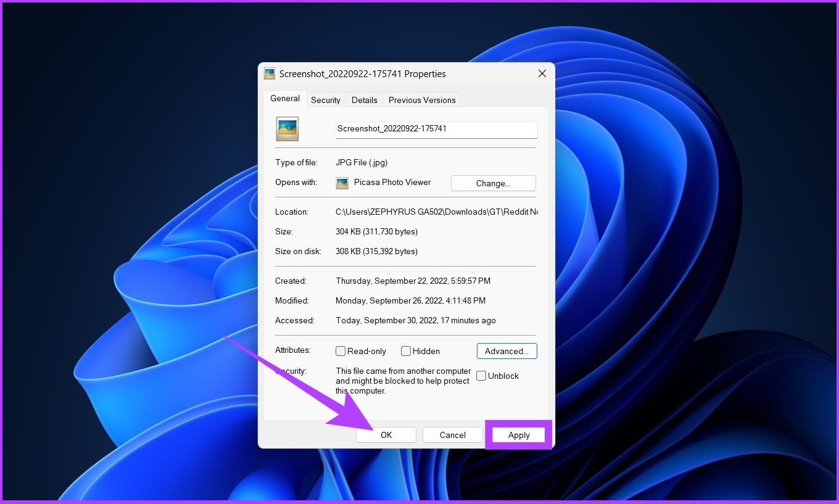This screenshot has height=504, width=839.
Task: Click the Change... button for Opens with
Action: [494, 183]
